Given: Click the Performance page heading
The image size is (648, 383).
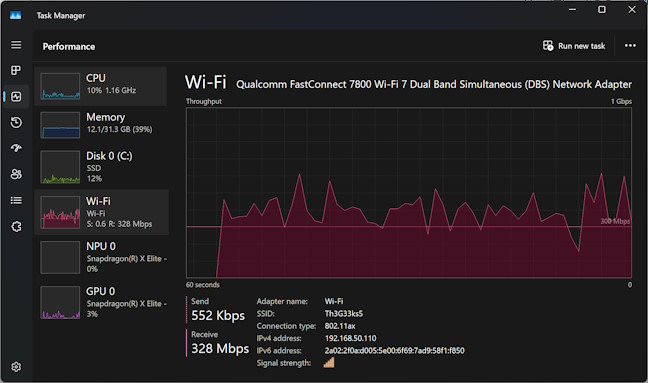Looking at the screenshot, I should click(69, 46).
